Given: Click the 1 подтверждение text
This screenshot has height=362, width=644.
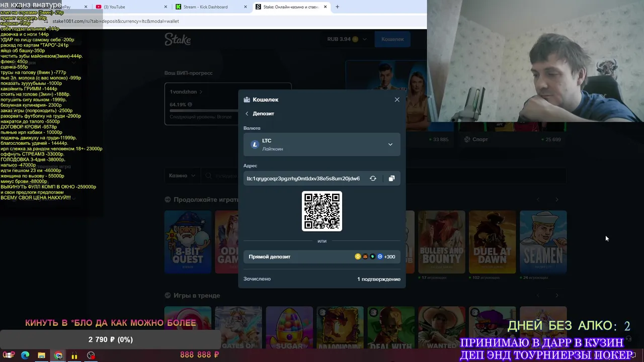Looking at the screenshot, I should click(379, 279).
